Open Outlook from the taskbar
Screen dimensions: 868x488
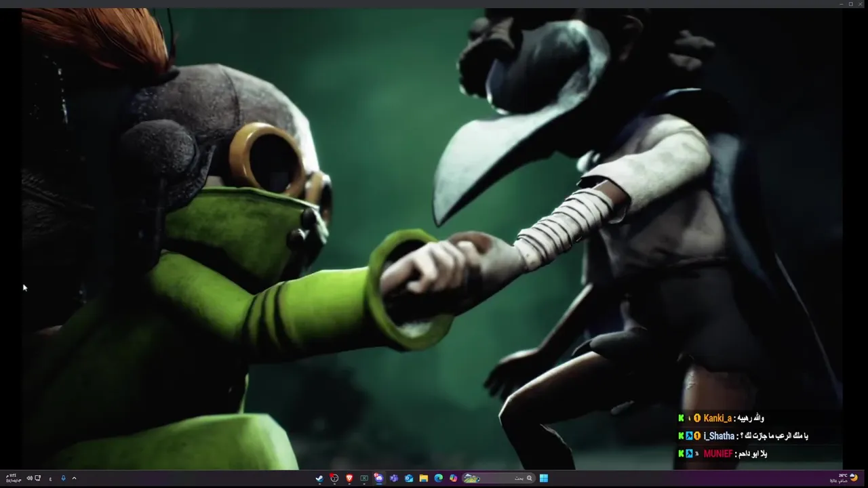point(409,479)
